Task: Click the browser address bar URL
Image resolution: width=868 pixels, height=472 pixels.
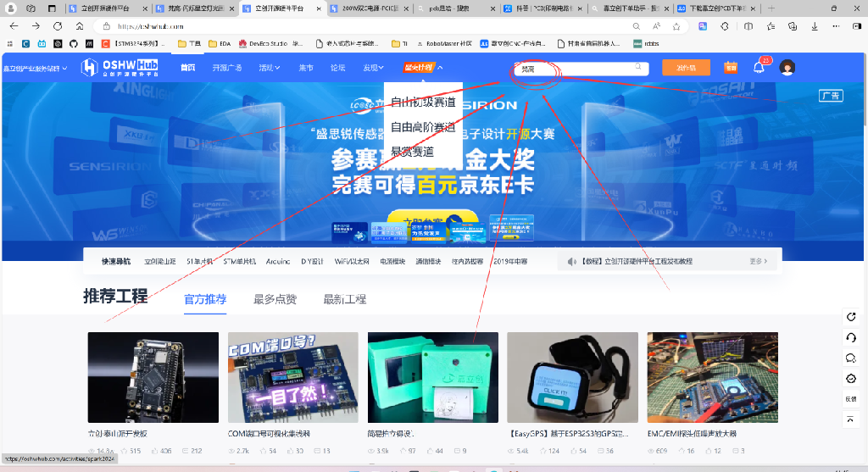Action: click(x=151, y=26)
